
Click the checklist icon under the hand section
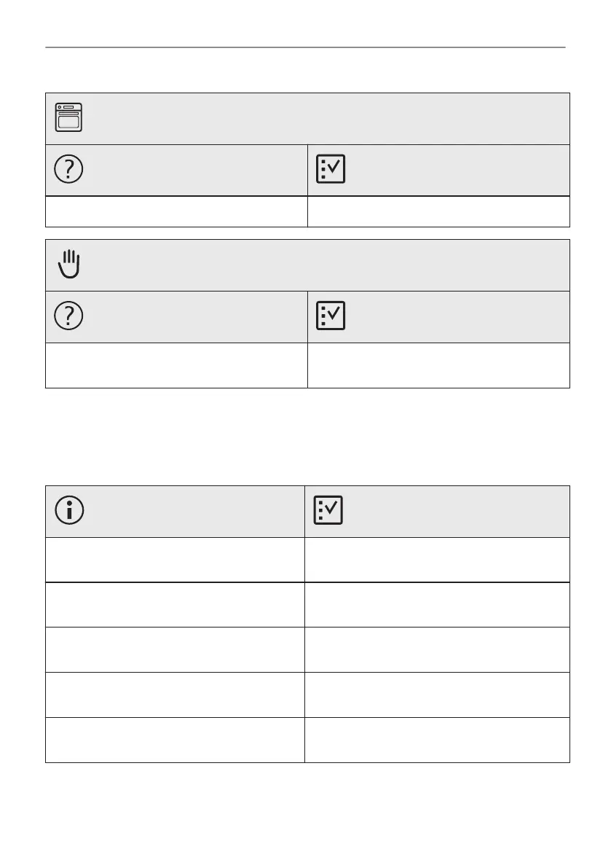[x=331, y=316]
